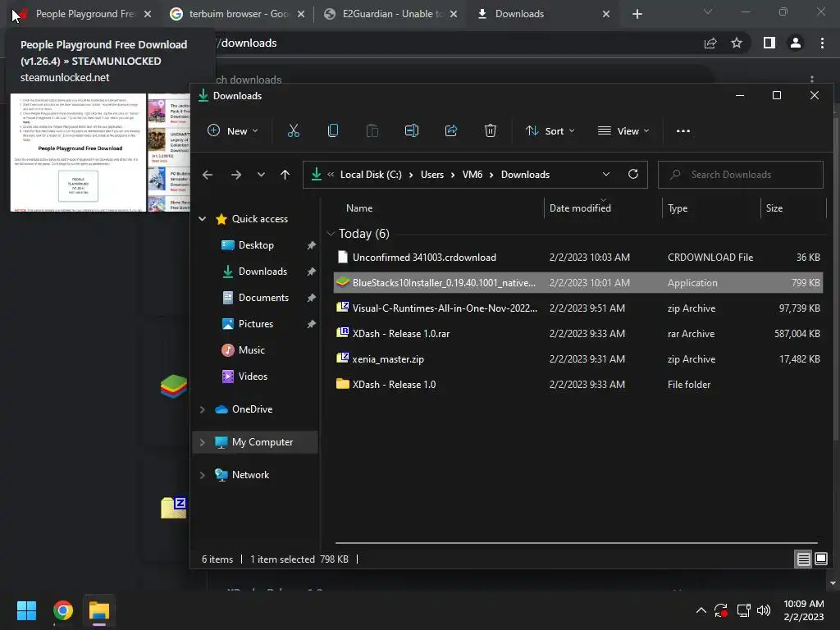840x630 pixels.
Task: Open Pictures in Quick access
Action: 256,323
